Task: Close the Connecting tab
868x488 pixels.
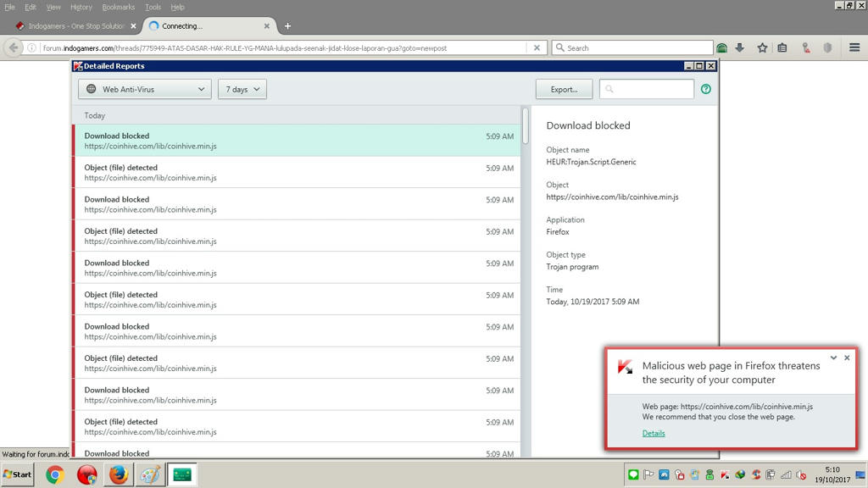Action: click(x=267, y=26)
